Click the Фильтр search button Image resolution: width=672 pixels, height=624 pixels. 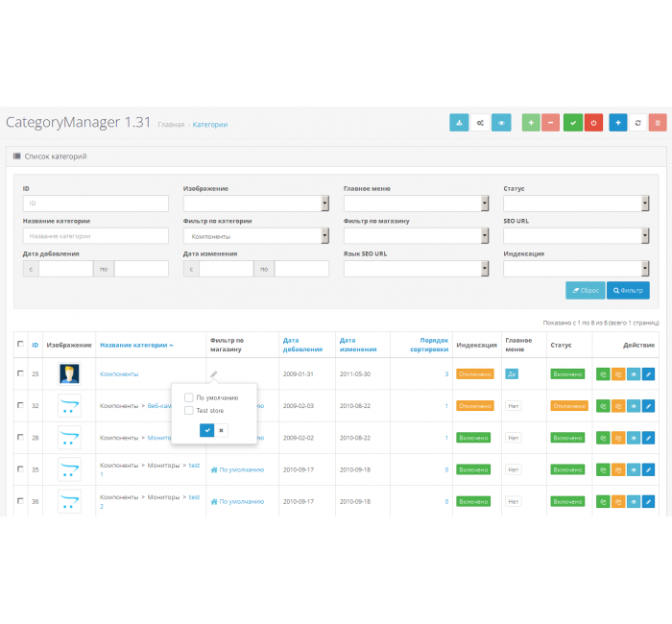pos(628,290)
